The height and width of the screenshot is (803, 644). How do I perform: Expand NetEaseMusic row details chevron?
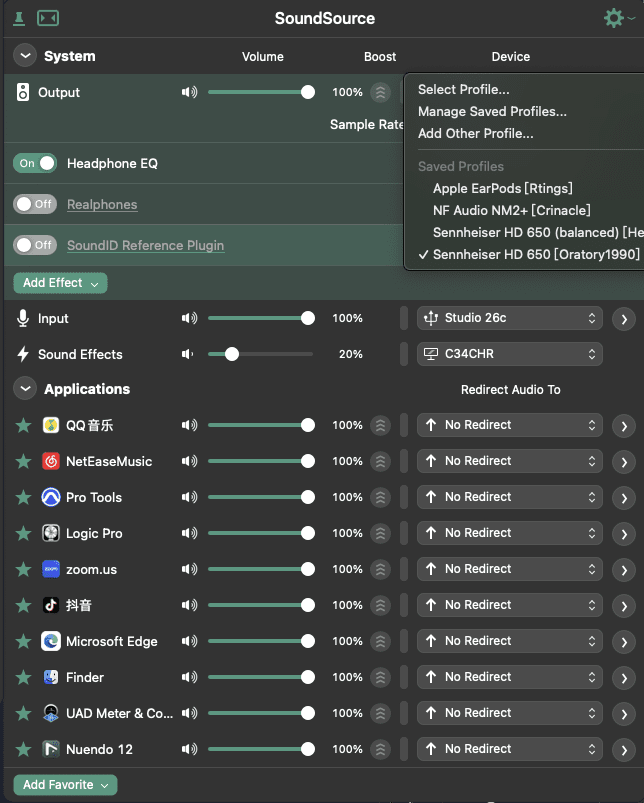(624, 462)
